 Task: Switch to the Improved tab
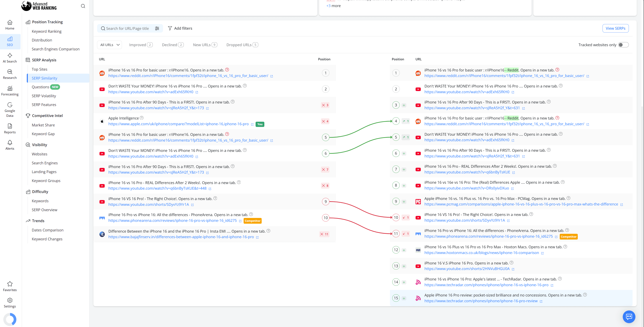tap(141, 45)
